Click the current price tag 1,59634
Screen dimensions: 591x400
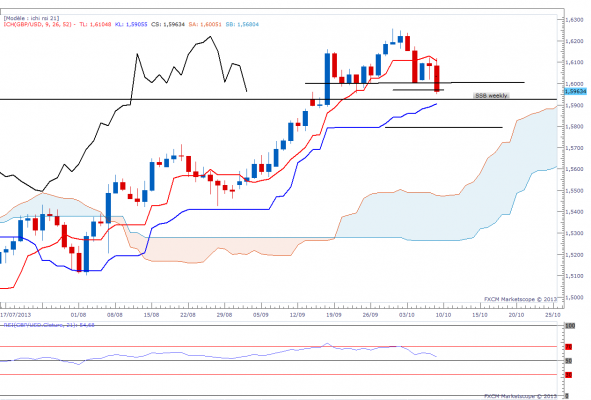[x=576, y=91]
